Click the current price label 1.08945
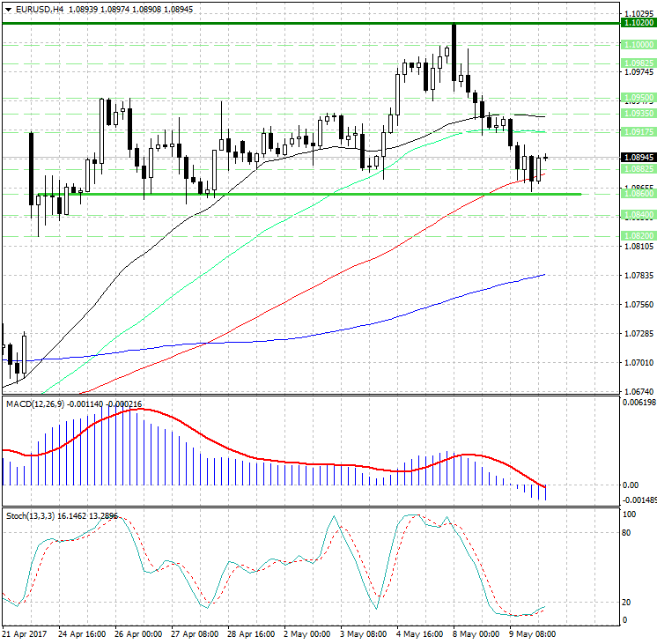 [x=637, y=157]
